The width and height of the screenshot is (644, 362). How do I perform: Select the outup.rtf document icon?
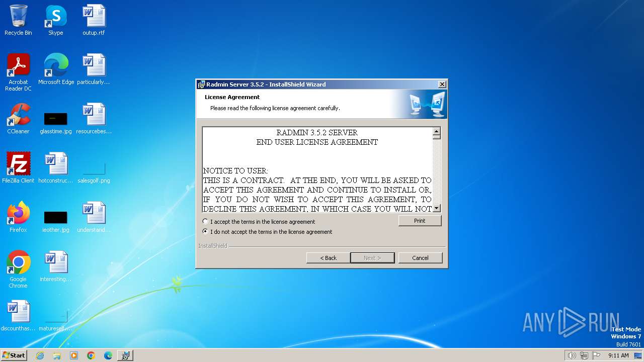click(x=94, y=20)
